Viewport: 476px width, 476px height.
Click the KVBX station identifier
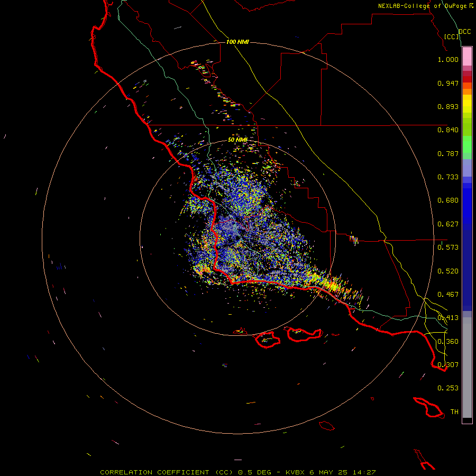click(295, 472)
